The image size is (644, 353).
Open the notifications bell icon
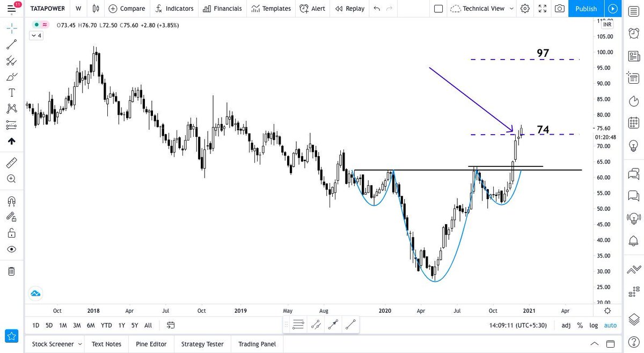tap(633, 240)
